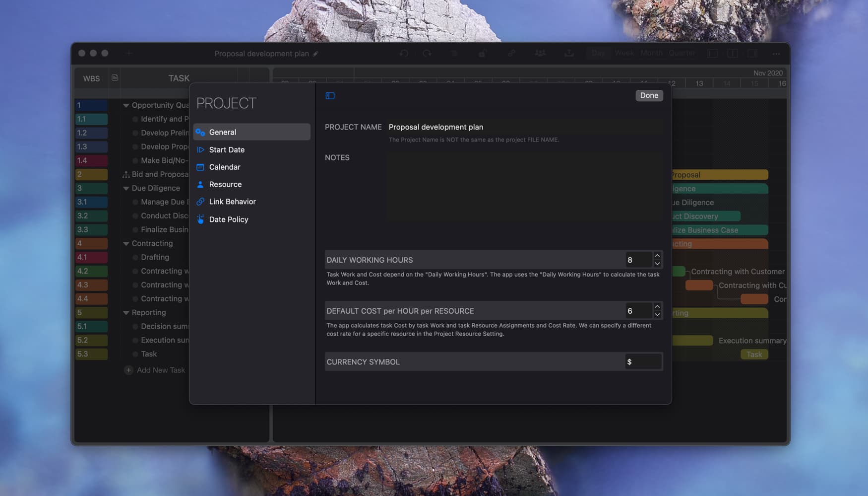
Task: Decrease Default Cost per Hour with down arrow
Action: tap(657, 315)
